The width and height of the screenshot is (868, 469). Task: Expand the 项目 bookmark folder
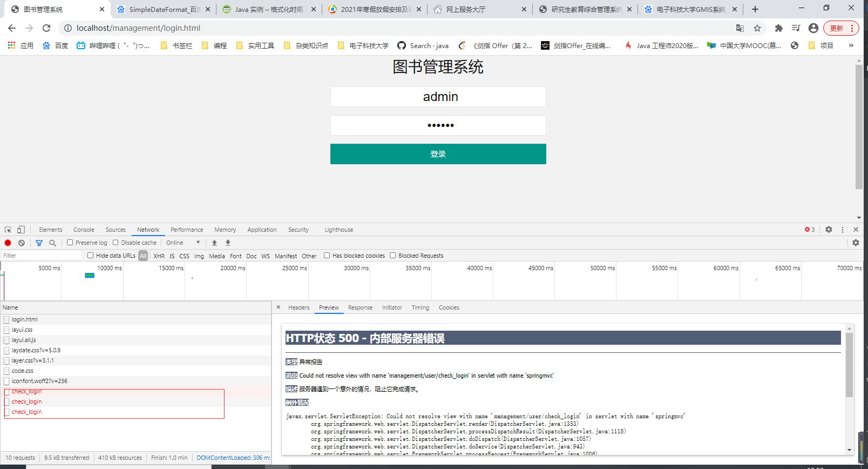pyautogui.click(x=821, y=45)
